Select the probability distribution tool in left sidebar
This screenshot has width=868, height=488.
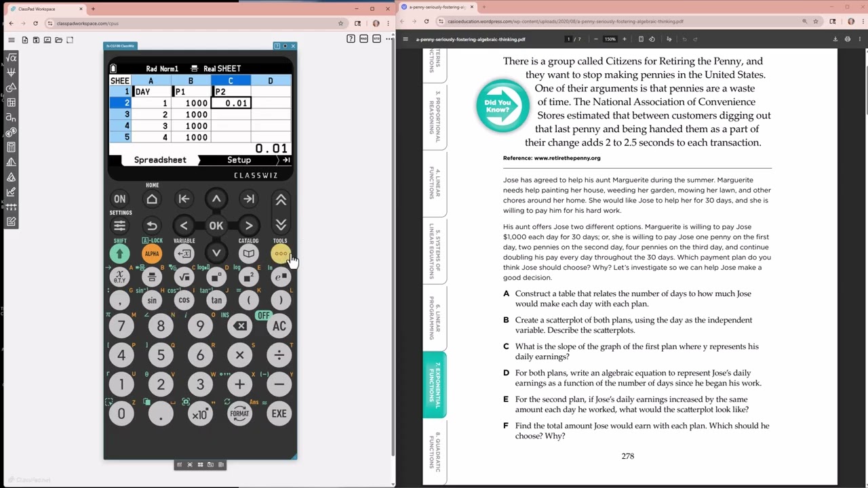(x=11, y=162)
